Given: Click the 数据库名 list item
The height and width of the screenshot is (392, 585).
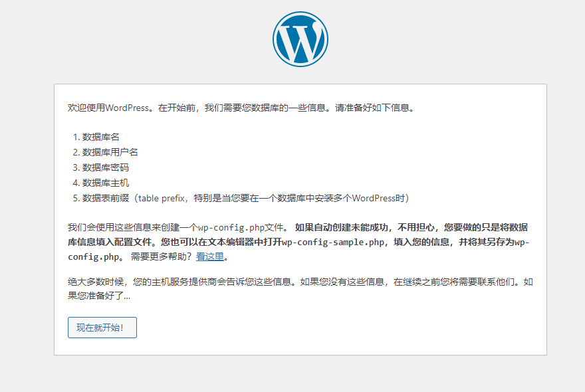Looking at the screenshot, I should 101,137.
